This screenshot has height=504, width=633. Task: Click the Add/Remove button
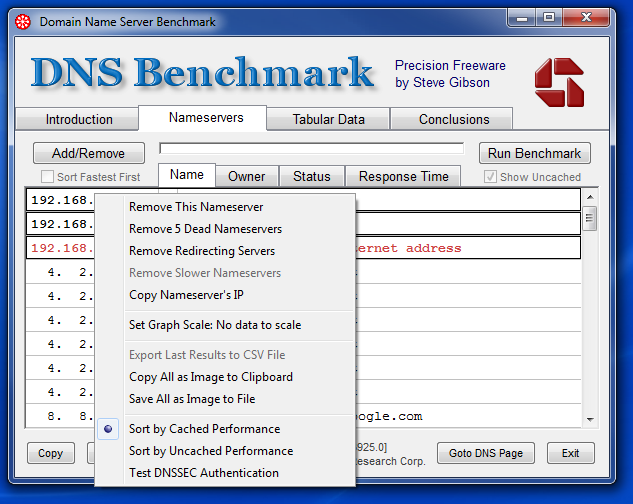[x=88, y=153]
